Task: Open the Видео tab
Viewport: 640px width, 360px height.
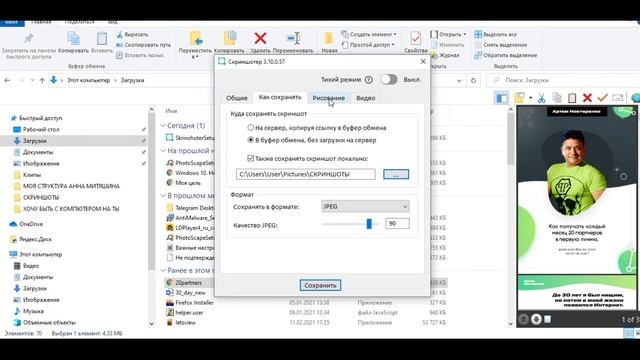Action: pyautogui.click(x=365, y=98)
